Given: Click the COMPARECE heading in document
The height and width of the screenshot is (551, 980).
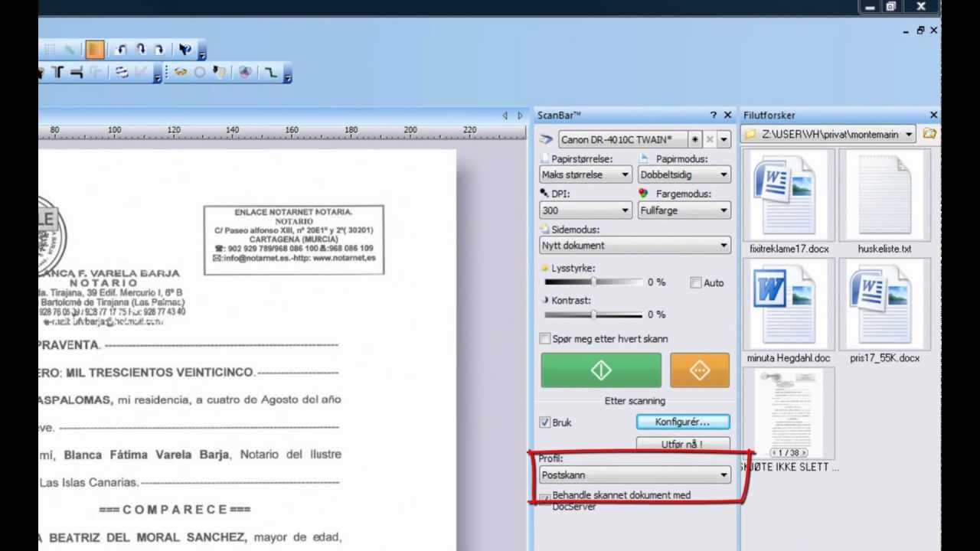Looking at the screenshot, I should tap(175, 509).
